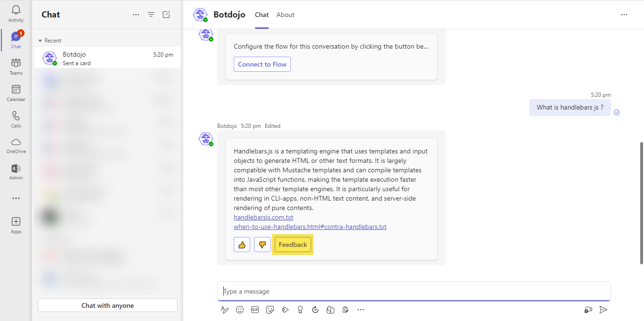Click the Actions arrow icon in compose bar
This screenshot has width=644, height=321.
tap(285, 310)
